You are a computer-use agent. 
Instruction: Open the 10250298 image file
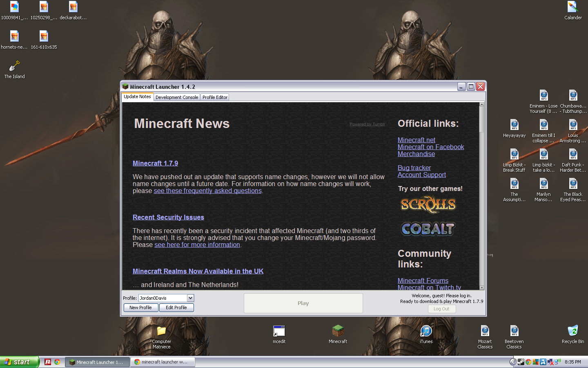click(44, 11)
